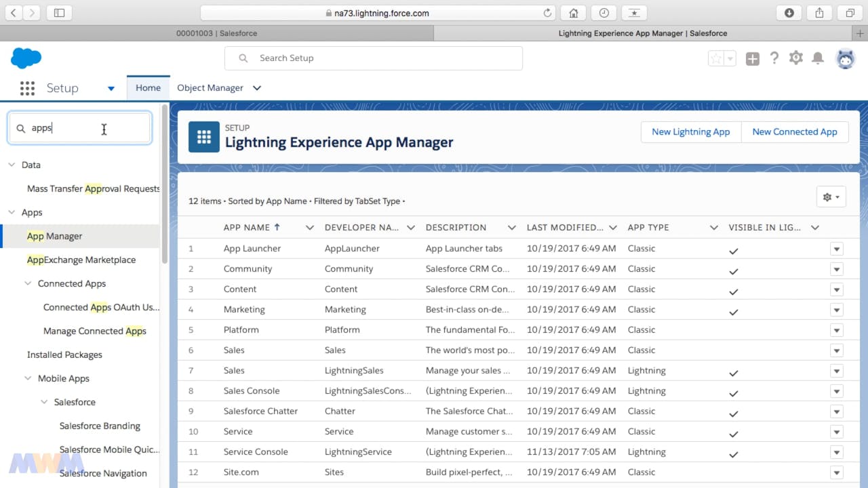Open the Setup app name dropdown
This screenshot has width=868, height=488.
tap(111, 88)
